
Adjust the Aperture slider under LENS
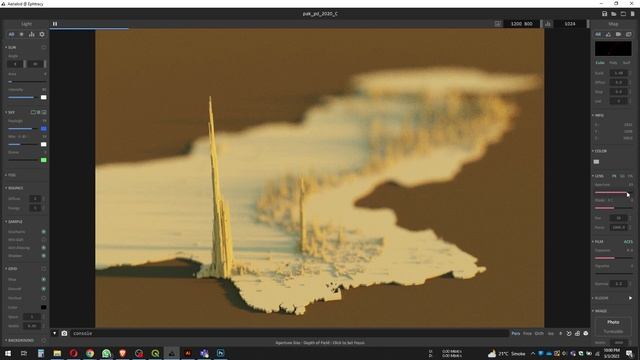[613, 192]
